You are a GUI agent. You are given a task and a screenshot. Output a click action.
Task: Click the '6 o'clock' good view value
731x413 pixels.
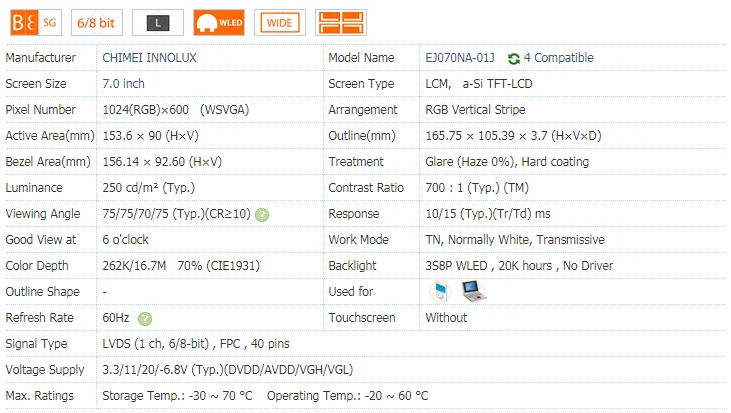[x=125, y=240]
